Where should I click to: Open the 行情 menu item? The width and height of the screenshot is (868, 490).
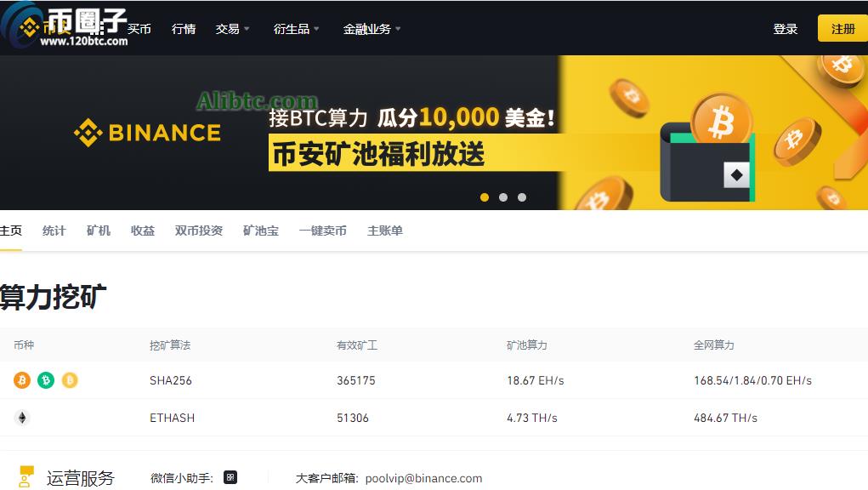pos(184,27)
